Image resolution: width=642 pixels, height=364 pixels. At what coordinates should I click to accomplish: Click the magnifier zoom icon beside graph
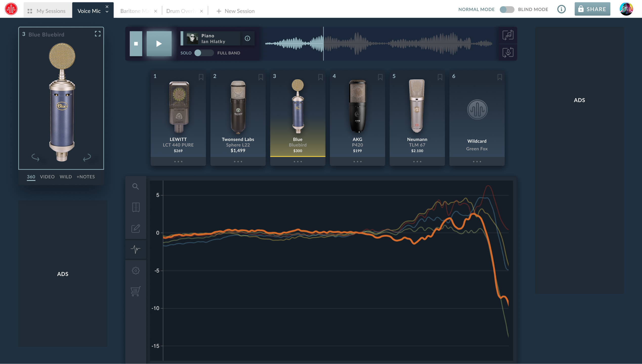pos(136,186)
